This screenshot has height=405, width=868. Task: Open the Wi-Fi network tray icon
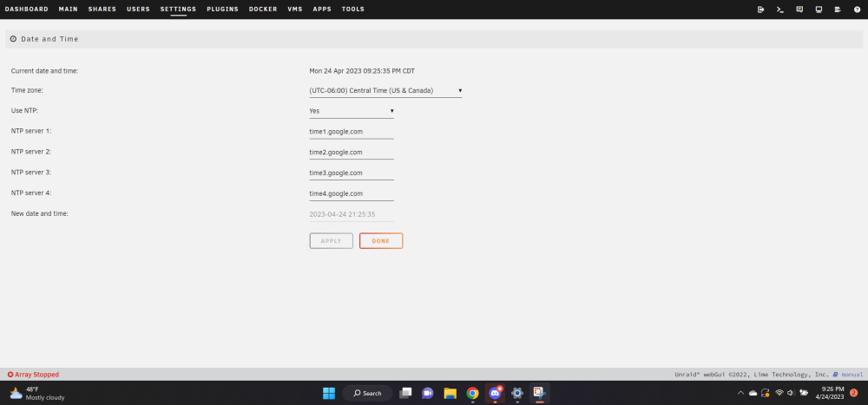coord(779,394)
